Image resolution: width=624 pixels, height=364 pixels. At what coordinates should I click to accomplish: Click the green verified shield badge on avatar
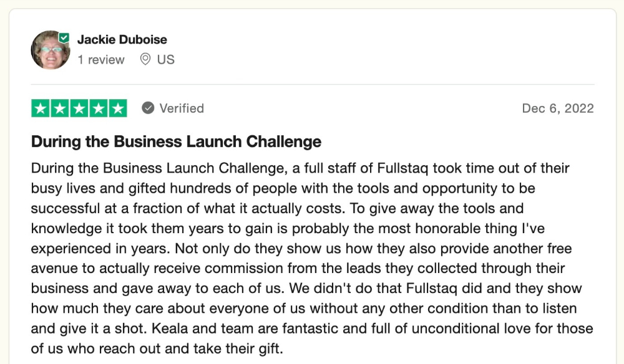tap(64, 38)
